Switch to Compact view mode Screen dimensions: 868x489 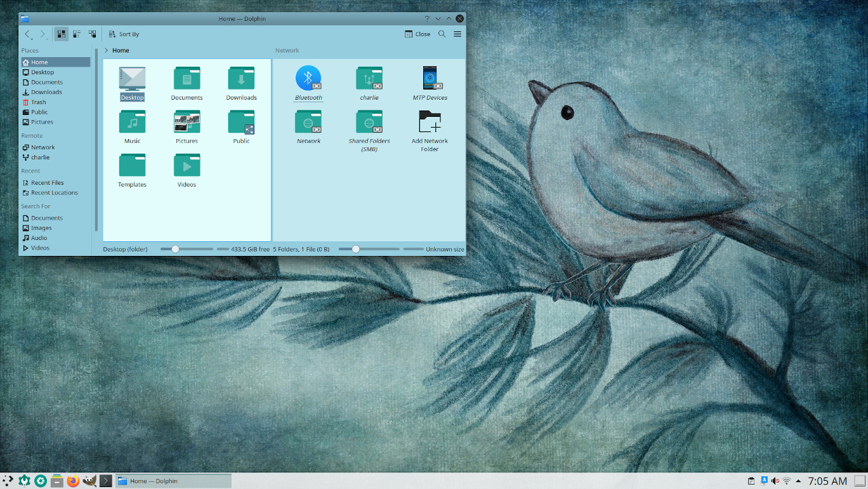point(77,34)
